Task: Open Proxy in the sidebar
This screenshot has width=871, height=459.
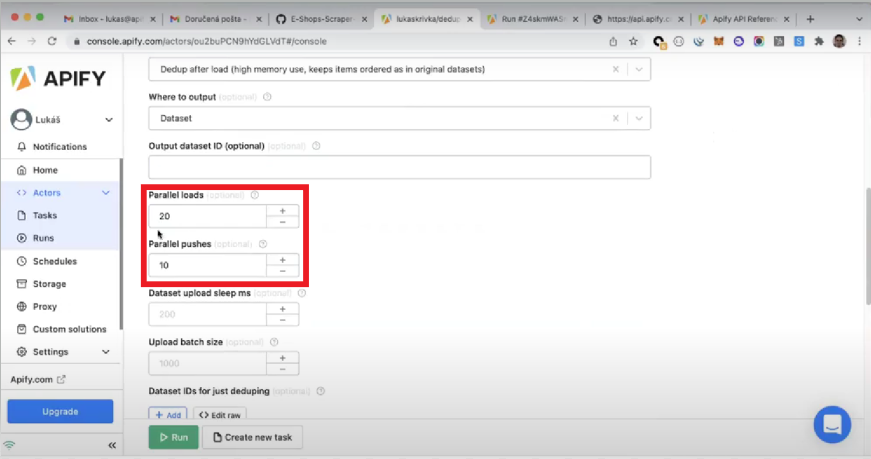Action: pyautogui.click(x=44, y=307)
